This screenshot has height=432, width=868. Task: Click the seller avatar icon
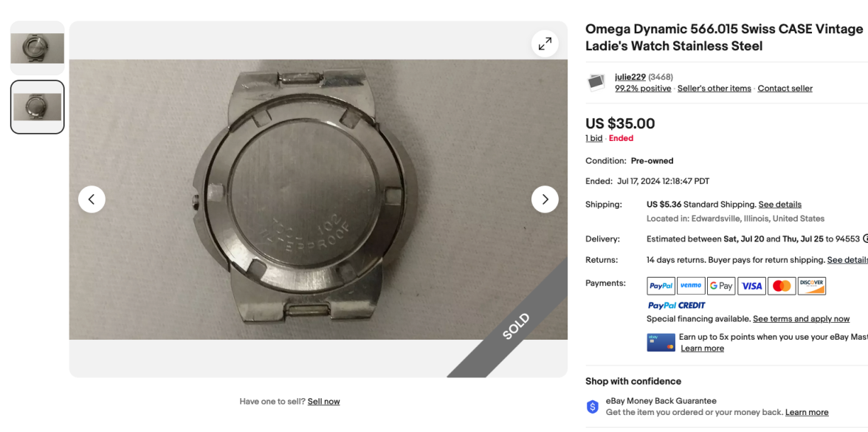coord(596,82)
